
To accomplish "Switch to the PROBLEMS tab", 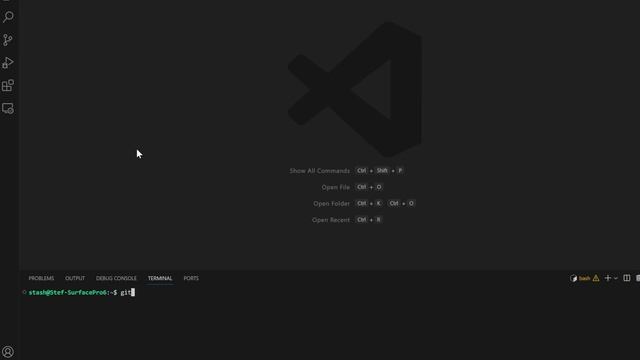I will [x=41, y=278].
